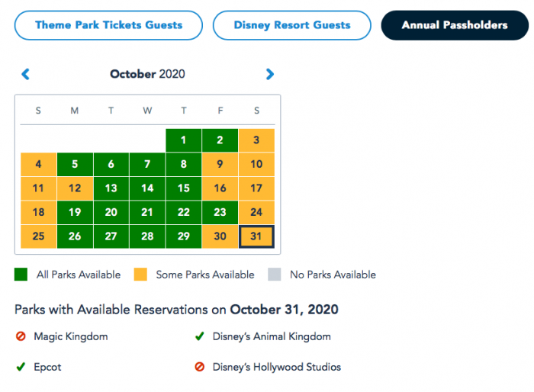Viewport: 534px width, 392px height.
Task: Choose October 25 in the calendar
Action: coord(38,236)
